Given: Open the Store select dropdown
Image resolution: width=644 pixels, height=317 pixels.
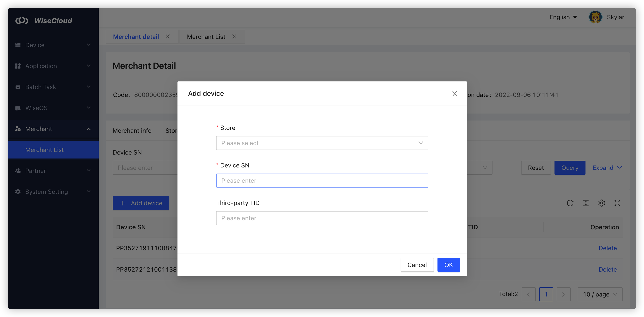Looking at the screenshot, I should (x=322, y=143).
